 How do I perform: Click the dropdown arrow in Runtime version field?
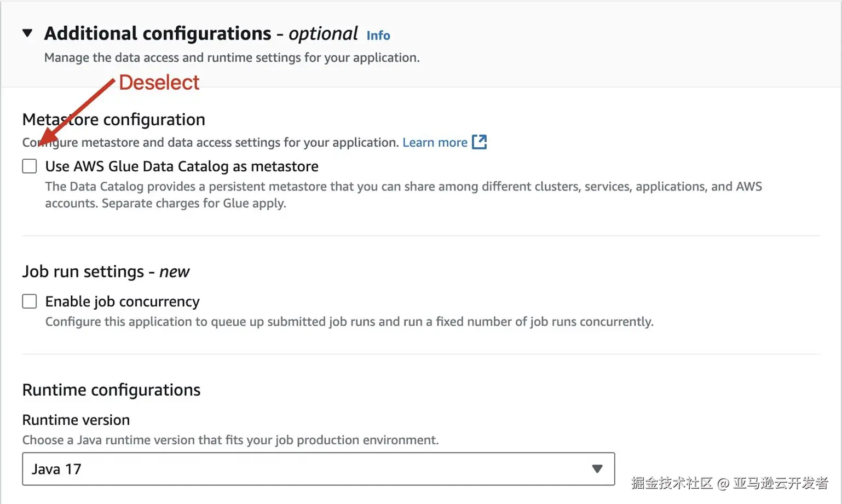coord(597,469)
